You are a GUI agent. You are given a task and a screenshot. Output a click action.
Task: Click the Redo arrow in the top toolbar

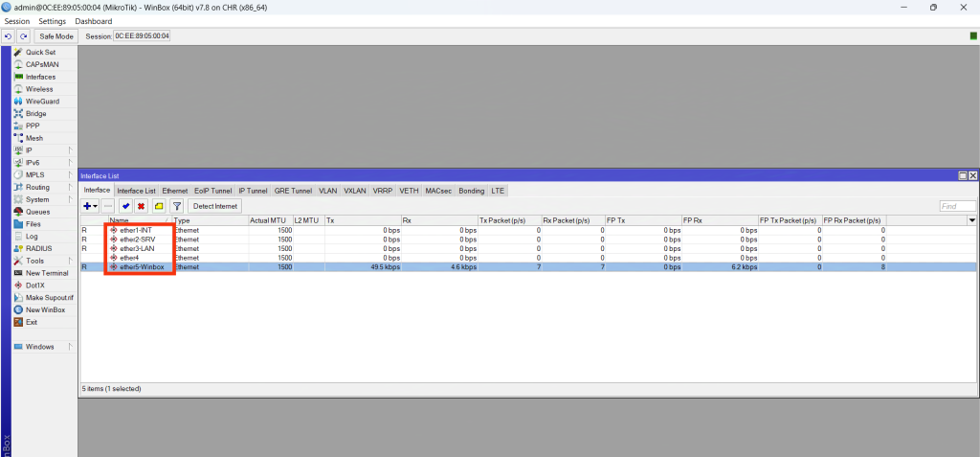(23, 36)
